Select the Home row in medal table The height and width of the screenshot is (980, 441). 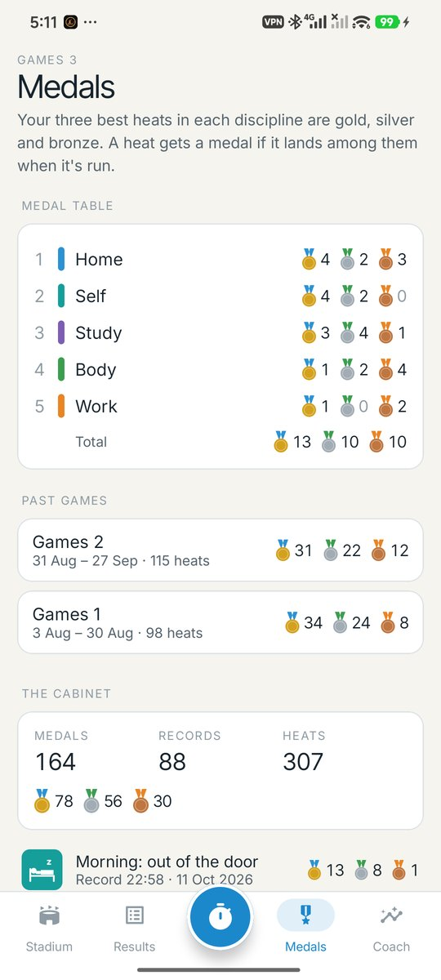click(220, 260)
